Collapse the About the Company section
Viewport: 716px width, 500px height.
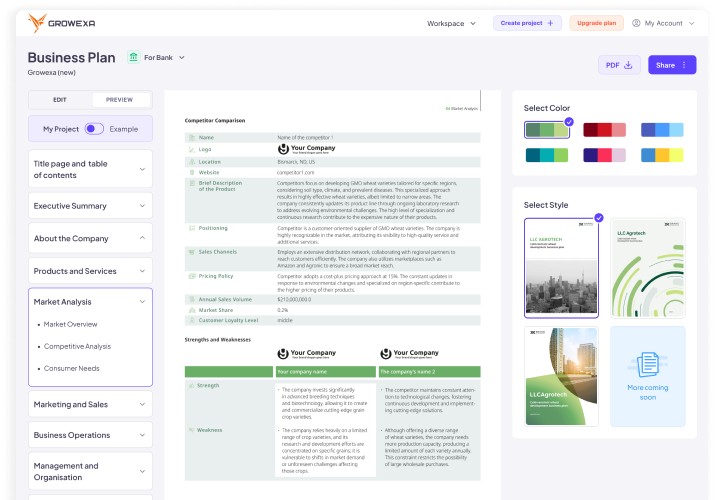point(90,238)
